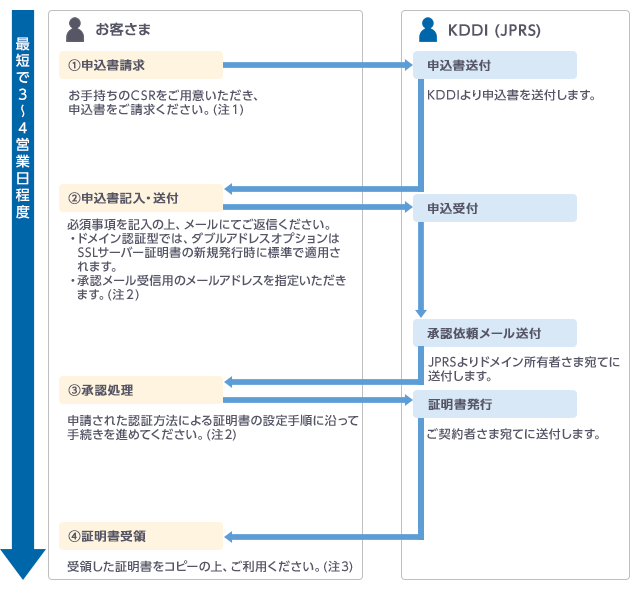640x590 pixels.
Task: Click the 申込書送付 box
Action: click(x=495, y=66)
